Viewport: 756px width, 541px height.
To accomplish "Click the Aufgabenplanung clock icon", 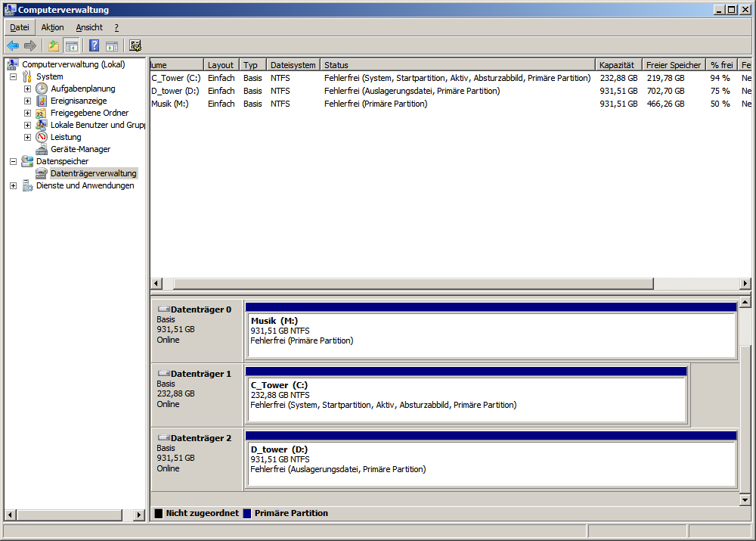I will (x=42, y=89).
